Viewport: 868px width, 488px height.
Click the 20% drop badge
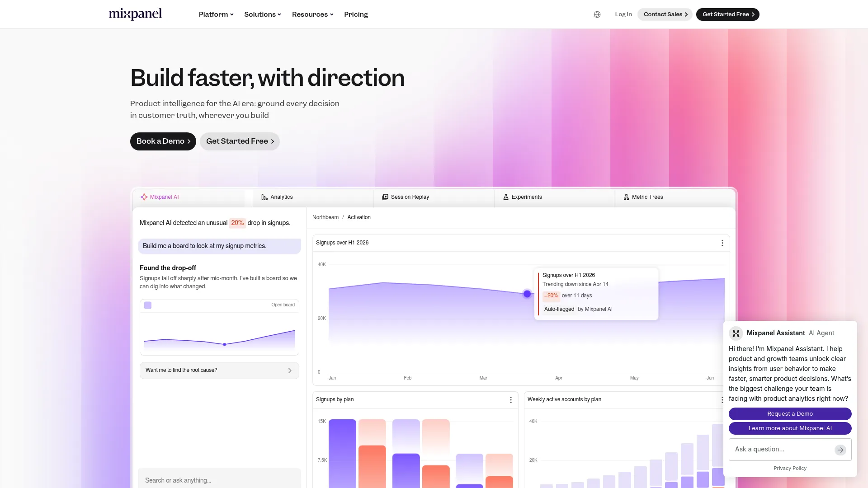pyautogui.click(x=237, y=223)
